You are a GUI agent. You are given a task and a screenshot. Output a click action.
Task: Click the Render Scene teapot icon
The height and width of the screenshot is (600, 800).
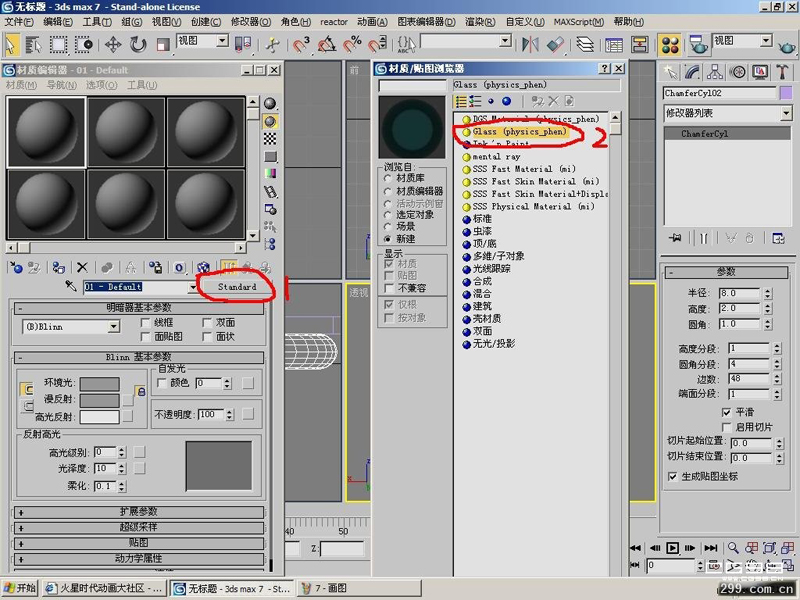pyautogui.click(x=698, y=45)
